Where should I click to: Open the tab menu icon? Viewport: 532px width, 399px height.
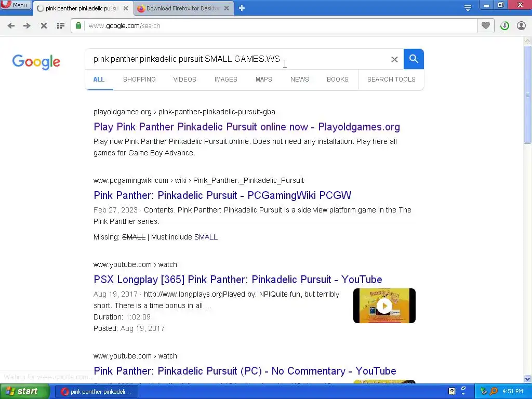[x=468, y=8]
